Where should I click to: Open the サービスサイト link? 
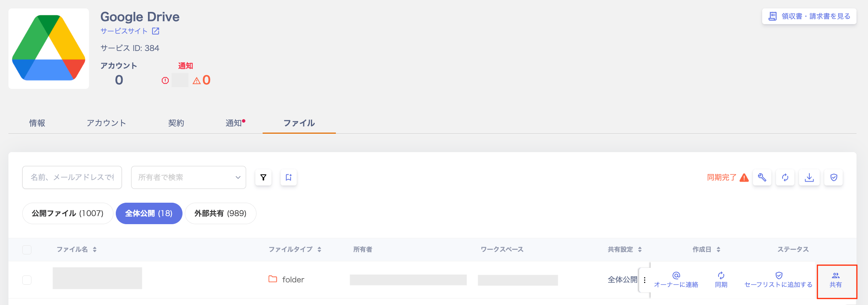(124, 31)
